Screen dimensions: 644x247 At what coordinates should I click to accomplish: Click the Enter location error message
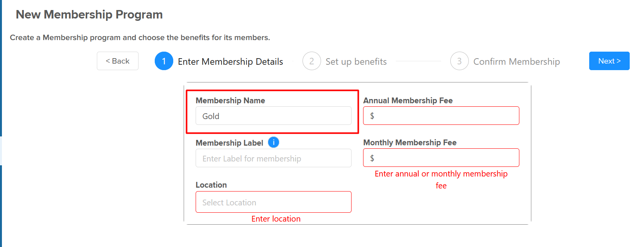tap(276, 218)
